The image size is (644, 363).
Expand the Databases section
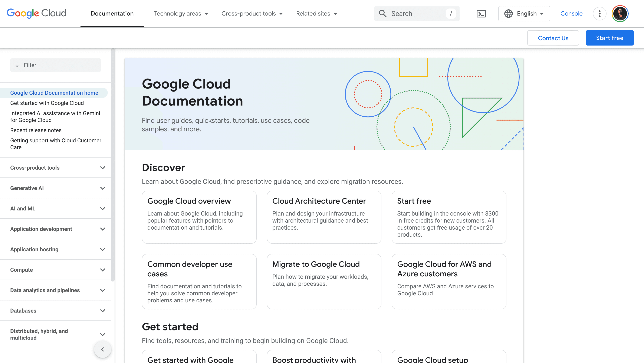pos(56,311)
